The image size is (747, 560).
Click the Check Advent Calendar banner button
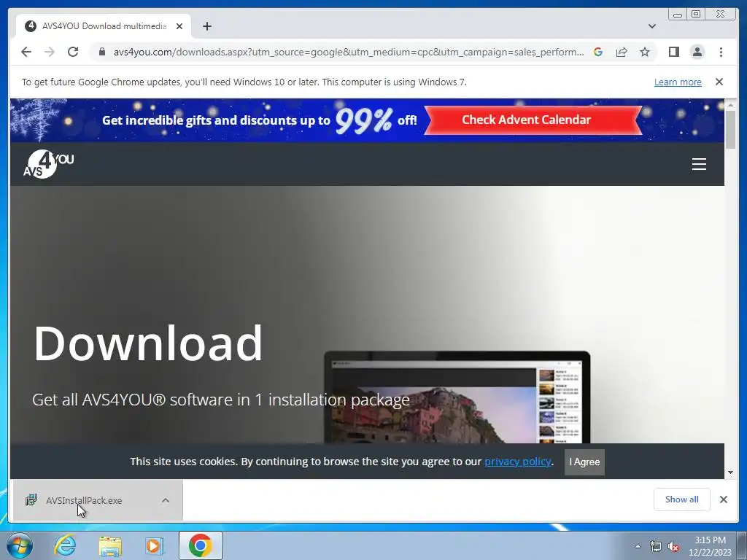coord(533,120)
